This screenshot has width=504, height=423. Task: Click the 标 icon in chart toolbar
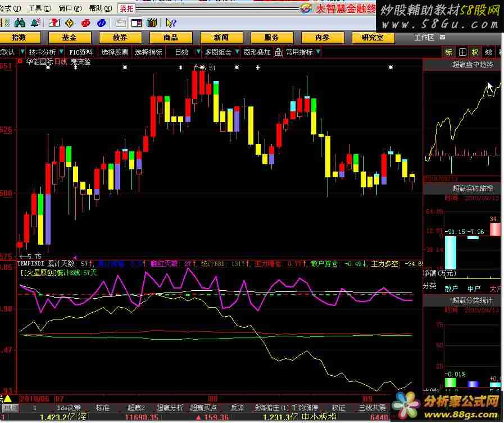[x=449, y=52]
